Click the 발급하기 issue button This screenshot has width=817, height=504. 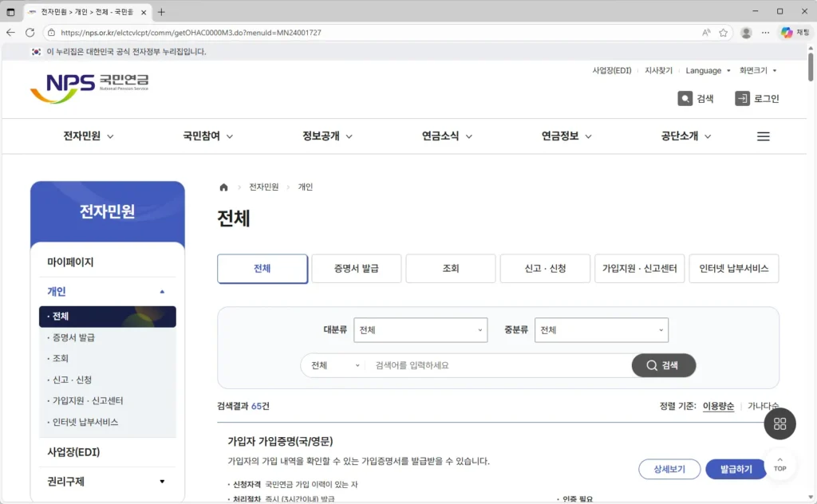tap(735, 469)
